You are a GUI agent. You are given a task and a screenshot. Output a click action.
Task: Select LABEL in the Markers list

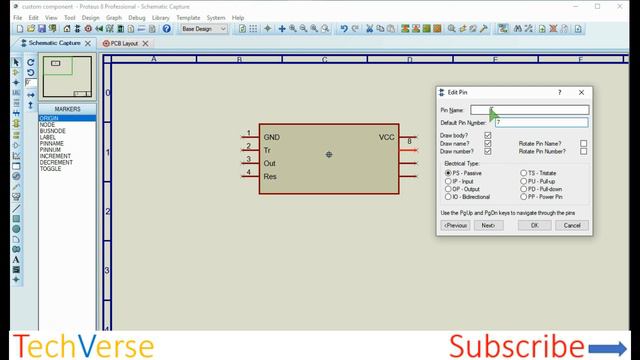click(x=48, y=137)
